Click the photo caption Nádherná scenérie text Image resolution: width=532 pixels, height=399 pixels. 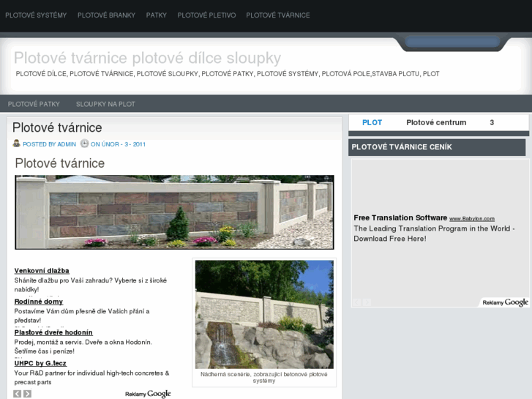tap(264, 377)
